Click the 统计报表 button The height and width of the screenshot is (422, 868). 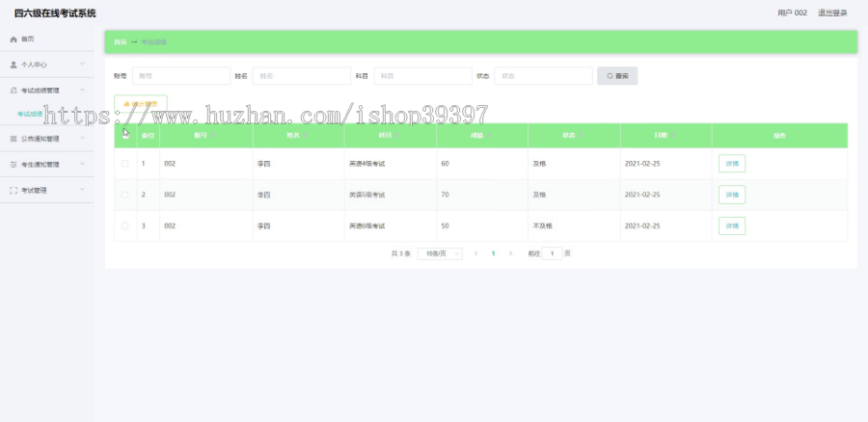pos(141,104)
